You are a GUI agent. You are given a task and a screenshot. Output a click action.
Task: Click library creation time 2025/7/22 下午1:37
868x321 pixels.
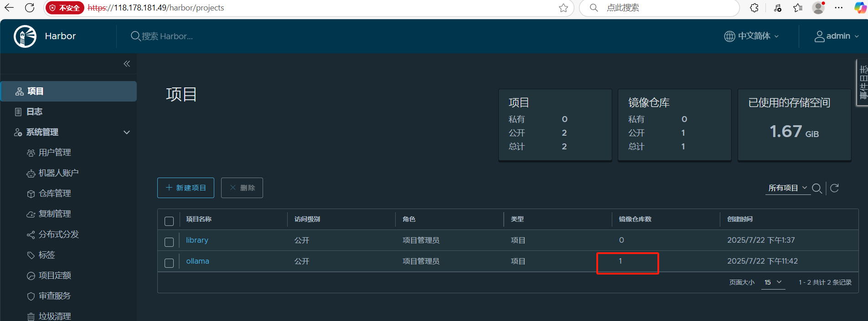pos(761,240)
